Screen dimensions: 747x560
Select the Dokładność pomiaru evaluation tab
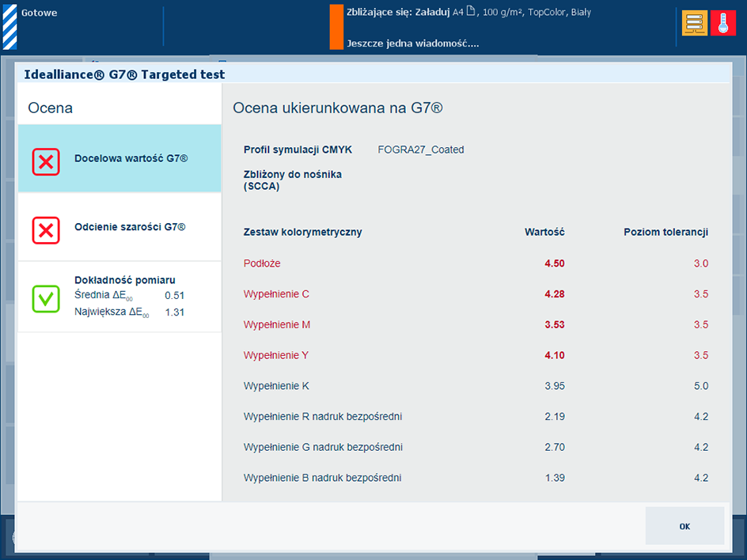click(119, 297)
